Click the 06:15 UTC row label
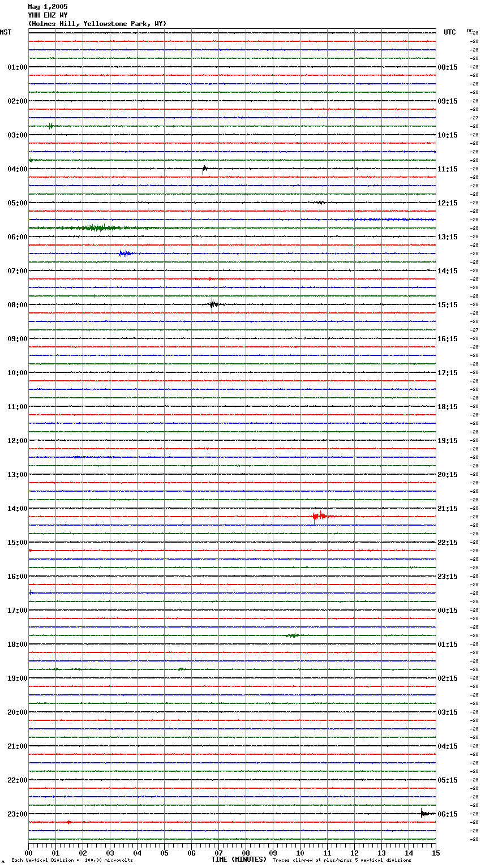The height and width of the screenshot is (868, 481). (x=448, y=814)
